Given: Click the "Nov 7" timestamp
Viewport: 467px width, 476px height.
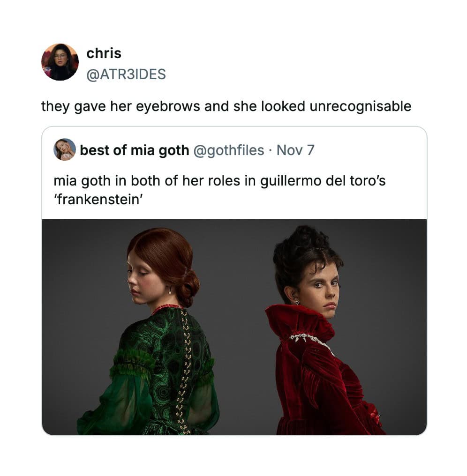Looking at the screenshot, I should [x=295, y=150].
